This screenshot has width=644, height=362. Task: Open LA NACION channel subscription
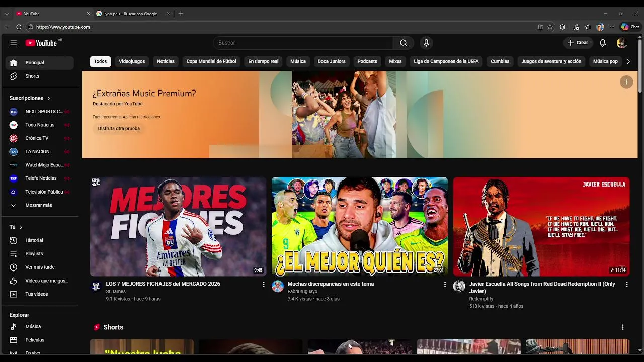(x=40, y=152)
